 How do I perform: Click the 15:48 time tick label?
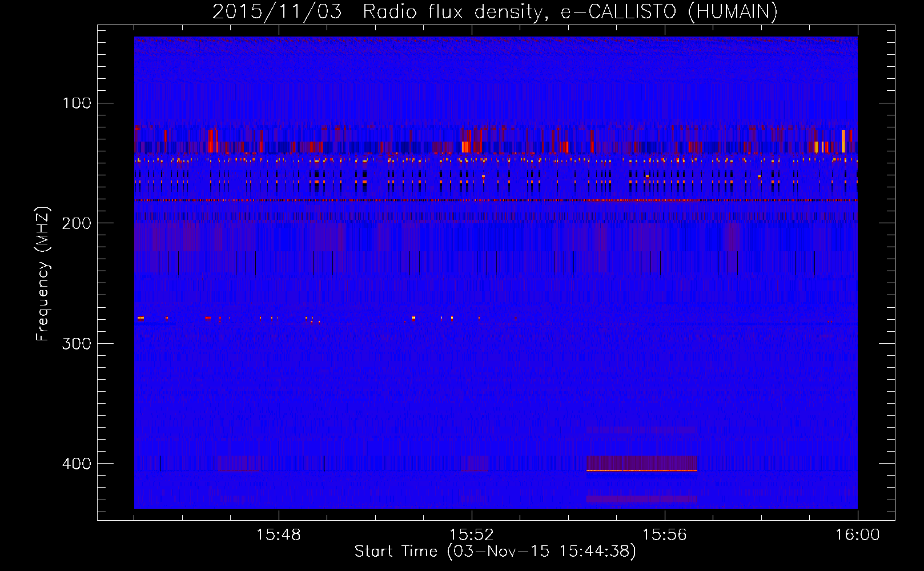tap(279, 535)
